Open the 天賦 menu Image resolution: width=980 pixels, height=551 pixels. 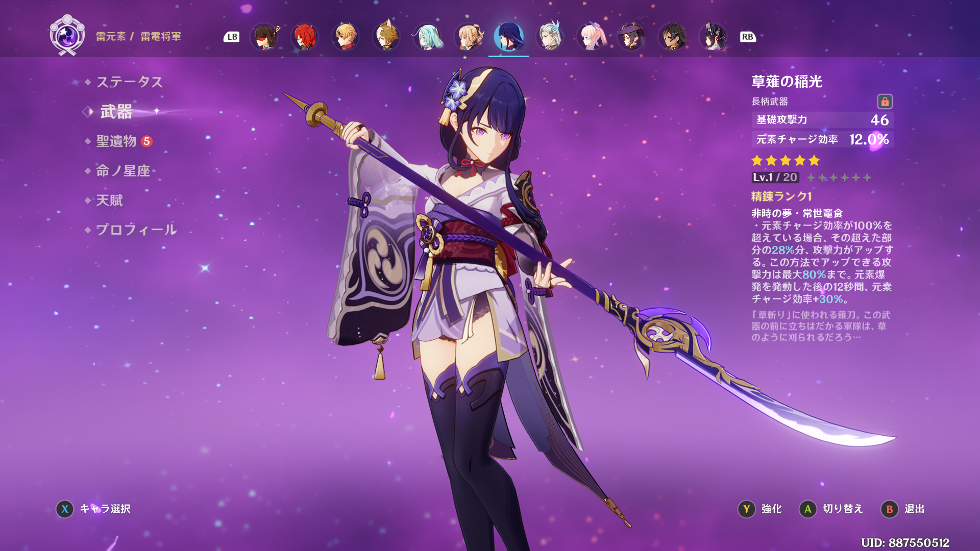coord(109,201)
